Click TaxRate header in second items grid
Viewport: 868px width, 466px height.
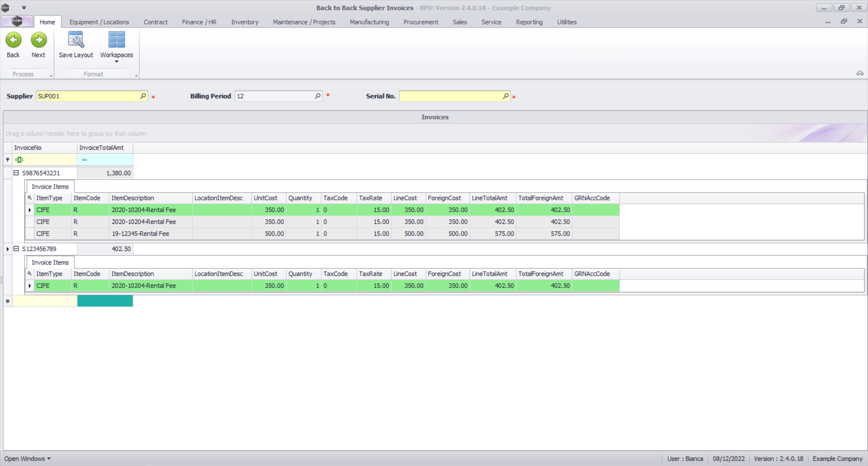click(373, 274)
